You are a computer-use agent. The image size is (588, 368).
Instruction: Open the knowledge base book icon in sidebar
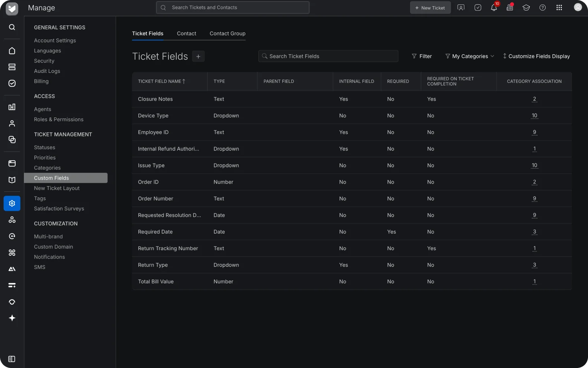(12, 180)
